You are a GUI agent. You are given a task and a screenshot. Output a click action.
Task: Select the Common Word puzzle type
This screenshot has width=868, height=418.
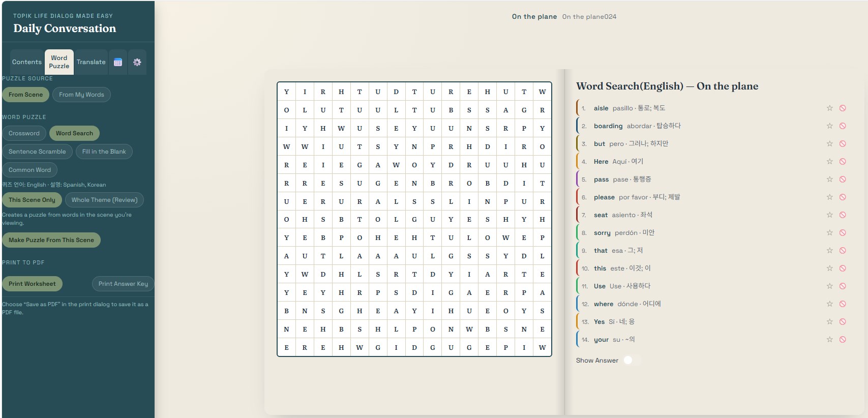tap(29, 170)
